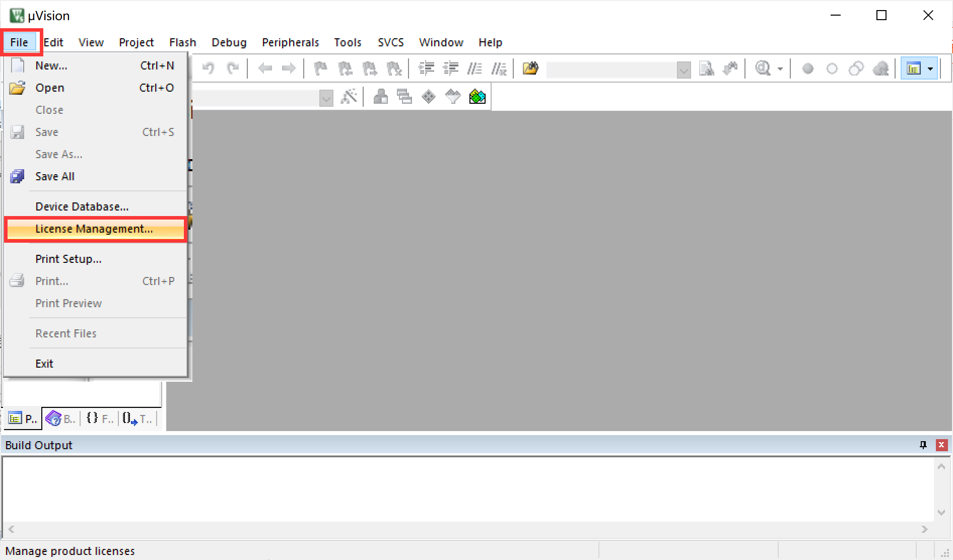Image resolution: width=953 pixels, height=560 pixels.
Task: Open the Flash menu
Action: pyautogui.click(x=183, y=42)
